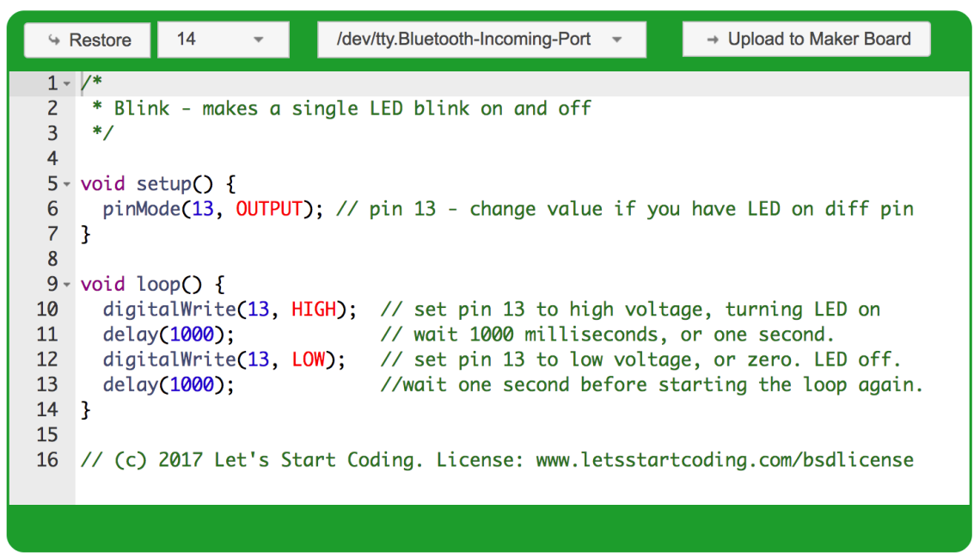
Task: Click the Restore button
Action: click(86, 39)
